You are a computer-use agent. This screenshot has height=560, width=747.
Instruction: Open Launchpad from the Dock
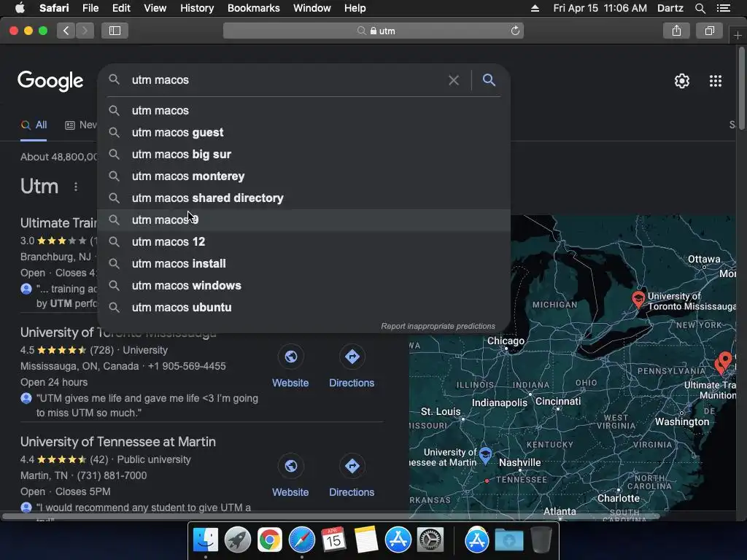tap(238, 540)
